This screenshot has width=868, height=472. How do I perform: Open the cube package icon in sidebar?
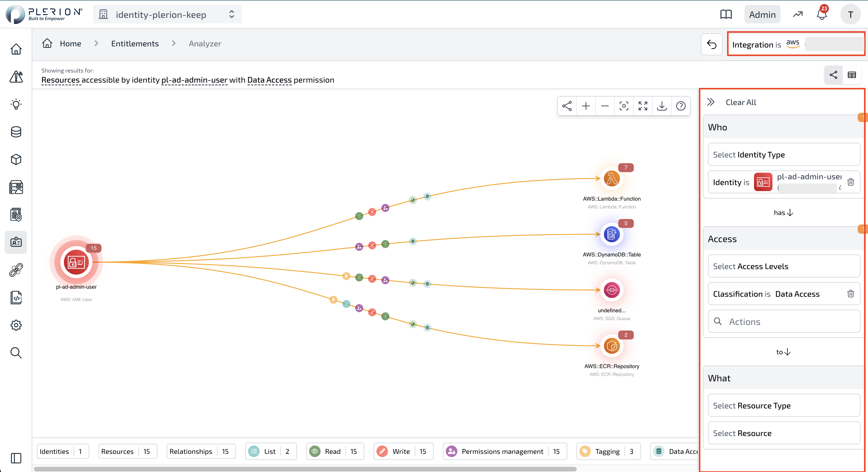(16, 160)
